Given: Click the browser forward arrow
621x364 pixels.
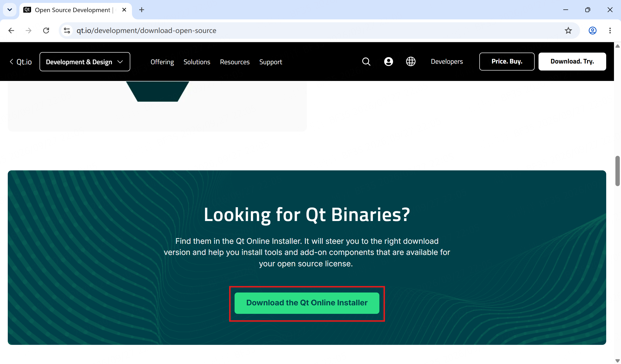Looking at the screenshot, I should pos(29,31).
